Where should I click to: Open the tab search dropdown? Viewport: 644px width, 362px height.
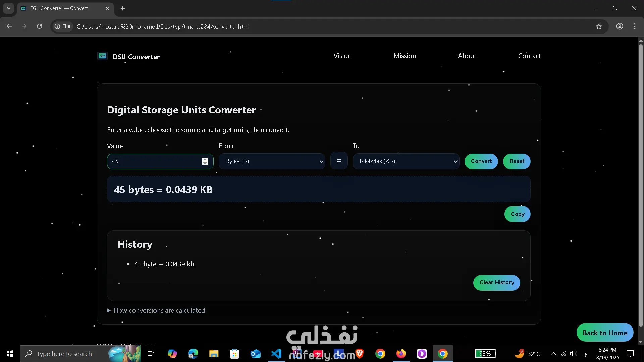pos(9,8)
